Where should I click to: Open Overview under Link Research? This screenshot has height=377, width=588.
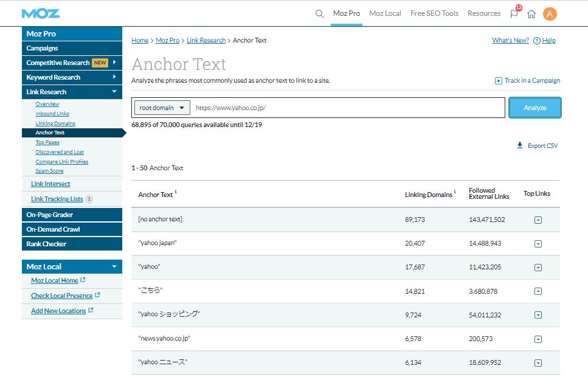(x=47, y=104)
